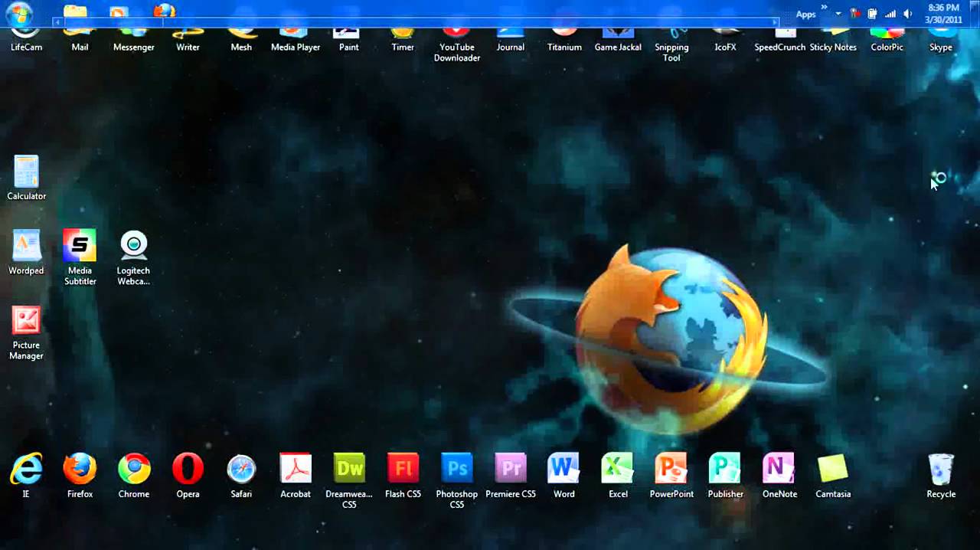The height and width of the screenshot is (550, 980).
Task: Select the Mesh desktop shortcut
Action: pyautogui.click(x=241, y=41)
